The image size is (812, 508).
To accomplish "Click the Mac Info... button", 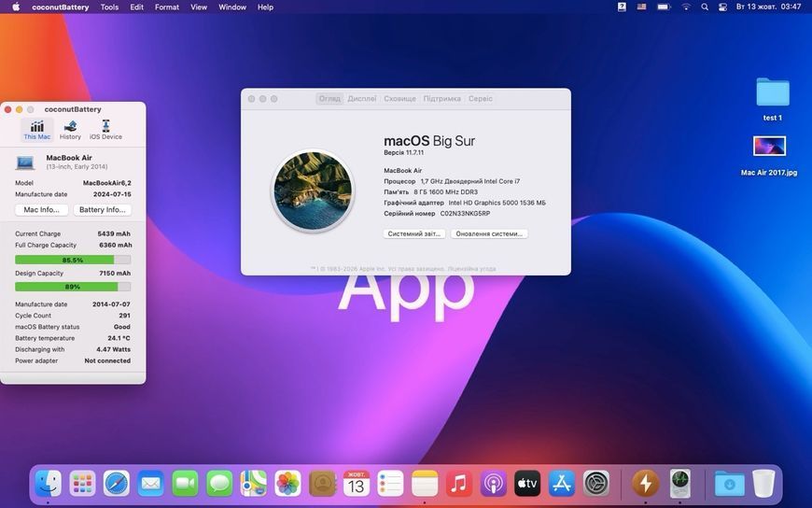I will click(x=41, y=210).
